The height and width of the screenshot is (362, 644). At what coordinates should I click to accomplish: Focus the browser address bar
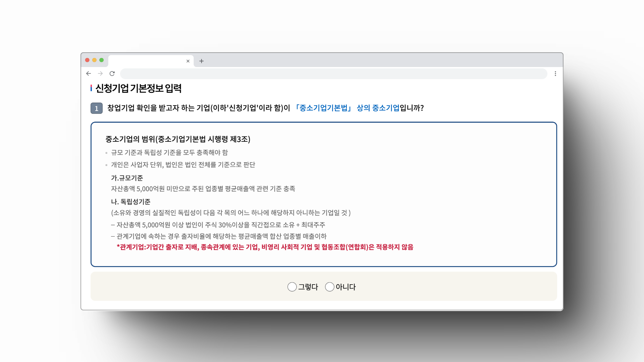pos(333,73)
